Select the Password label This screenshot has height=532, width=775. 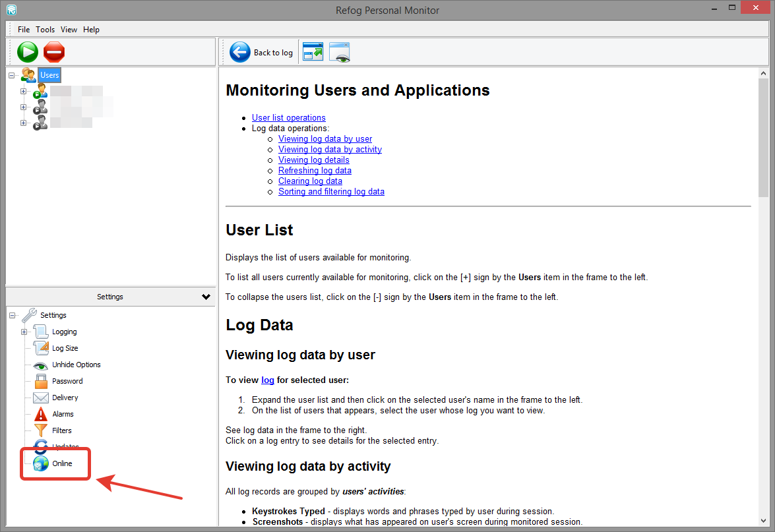click(67, 381)
